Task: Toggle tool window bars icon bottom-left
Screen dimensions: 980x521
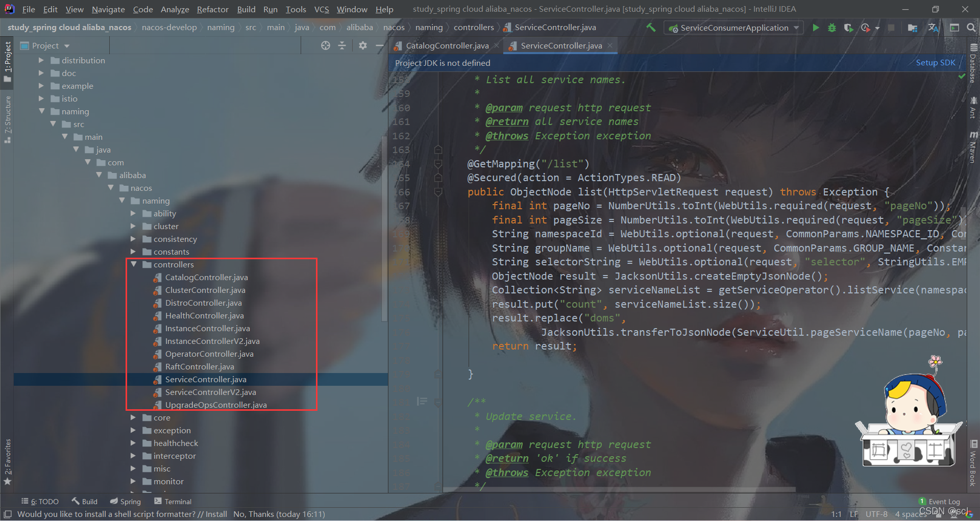Action: (7, 514)
